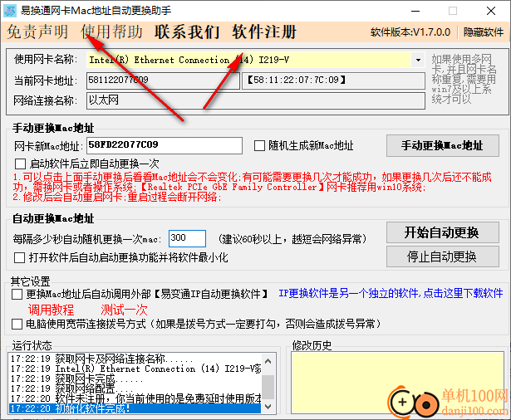Click inside the 修改历史 history box

click(398, 383)
